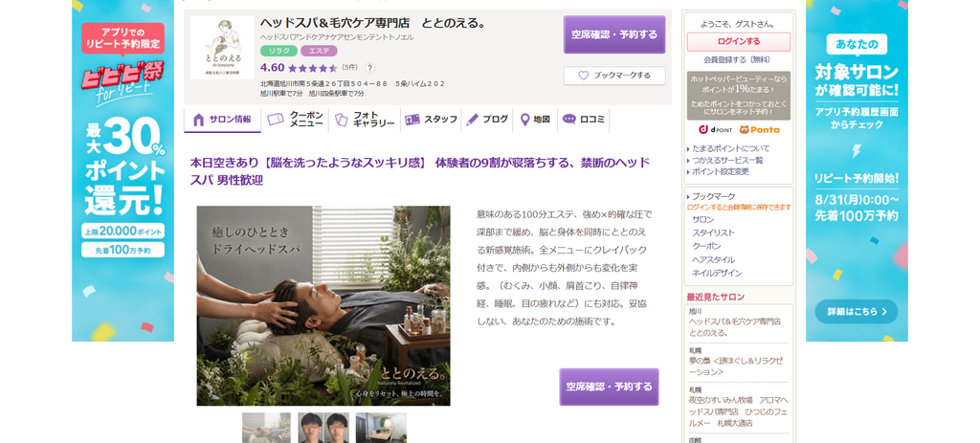Click the coupon icon on クーポンメニュー tab
980x443 pixels.
pyautogui.click(x=276, y=120)
